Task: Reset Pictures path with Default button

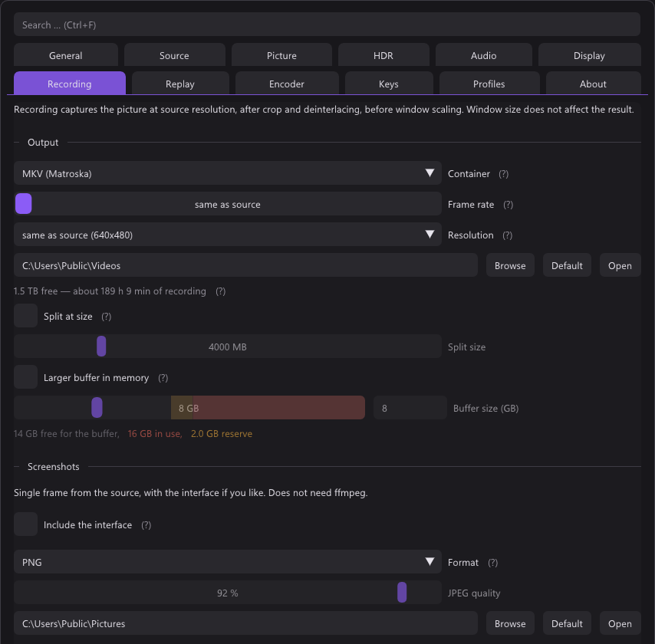Action: tap(567, 623)
